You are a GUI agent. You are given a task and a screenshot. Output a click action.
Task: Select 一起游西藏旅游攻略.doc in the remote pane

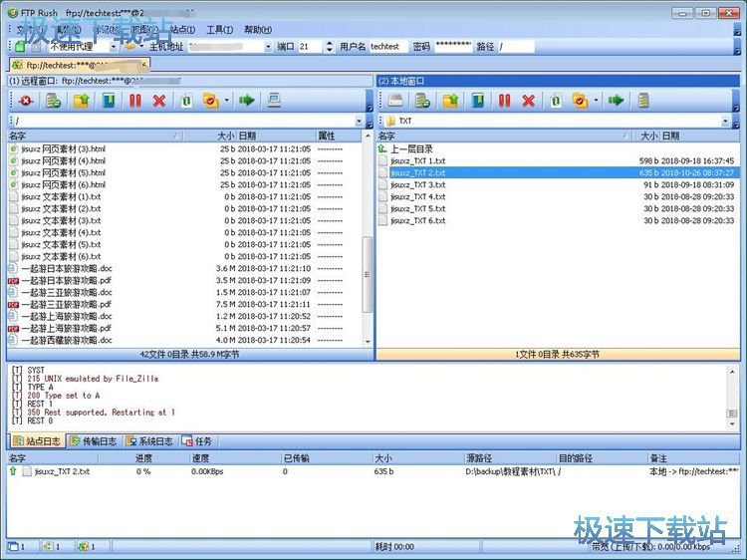coord(185,341)
